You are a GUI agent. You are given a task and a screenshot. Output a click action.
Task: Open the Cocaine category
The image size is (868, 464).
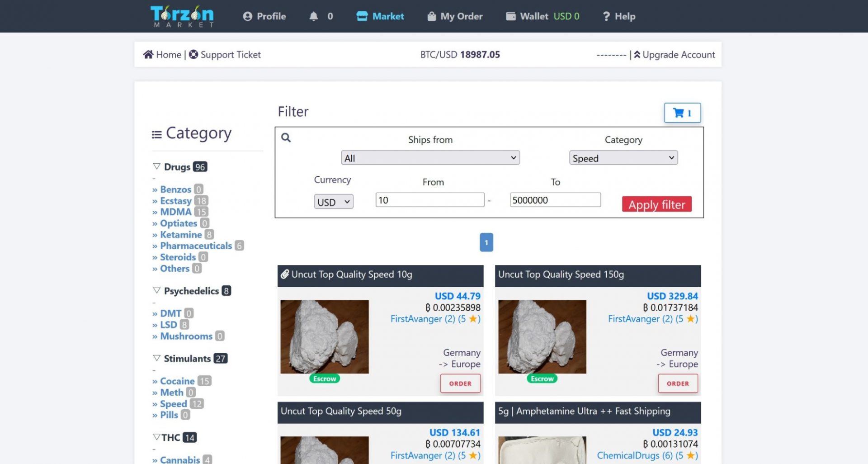click(x=177, y=381)
